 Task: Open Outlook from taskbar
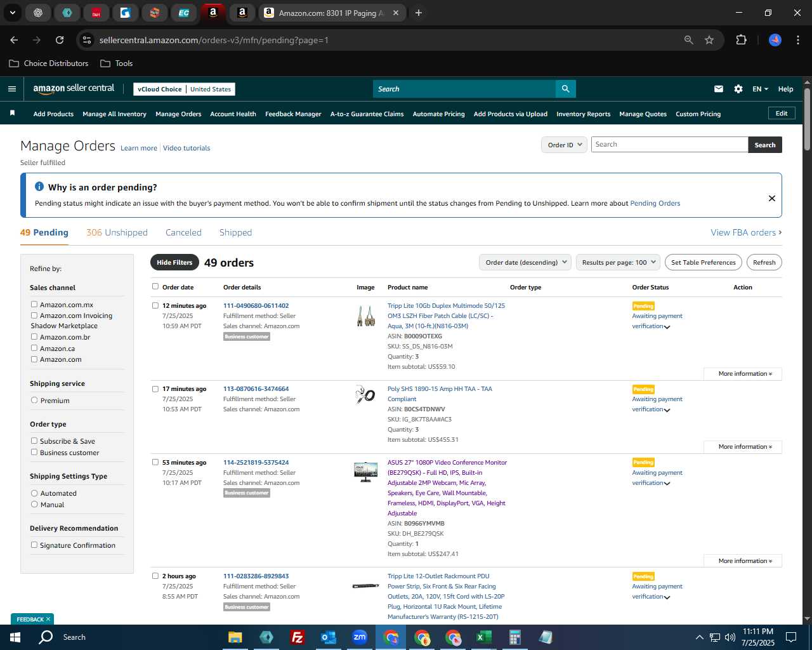point(328,637)
